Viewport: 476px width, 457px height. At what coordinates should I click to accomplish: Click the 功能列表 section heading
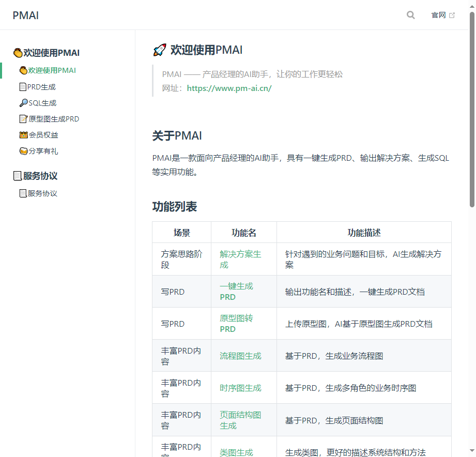175,207
